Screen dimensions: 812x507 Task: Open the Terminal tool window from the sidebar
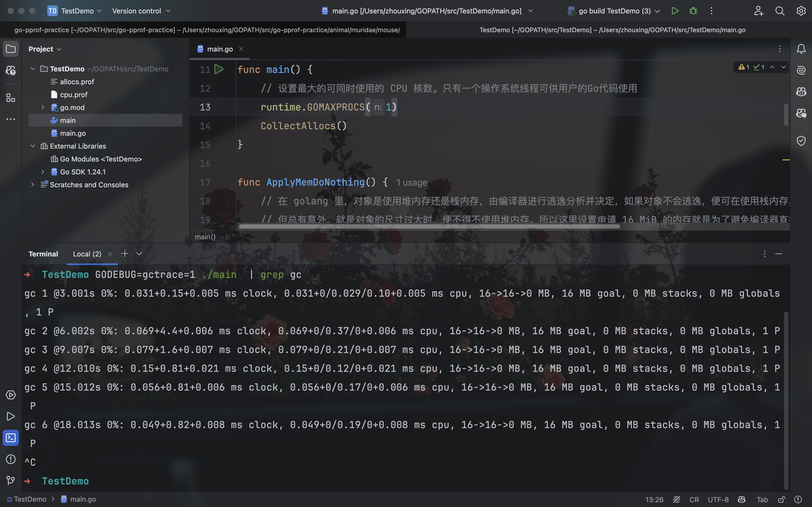(11, 438)
